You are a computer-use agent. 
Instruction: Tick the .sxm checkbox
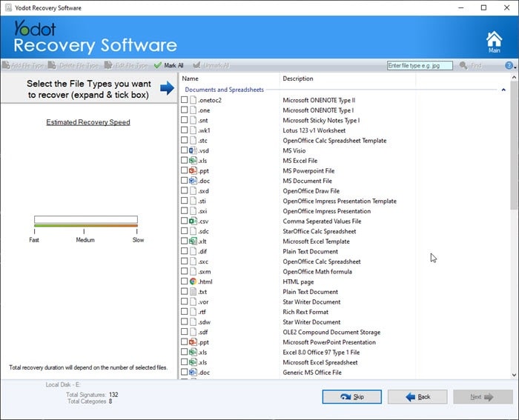pyautogui.click(x=185, y=271)
